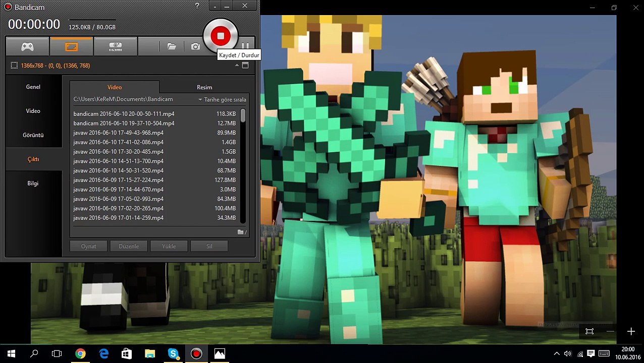Open Task View on taskbar
This screenshot has width=644, height=363.
57,354
